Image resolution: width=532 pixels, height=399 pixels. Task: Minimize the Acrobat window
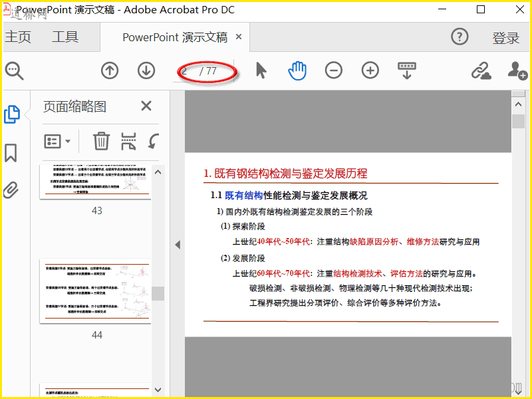pos(442,9)
